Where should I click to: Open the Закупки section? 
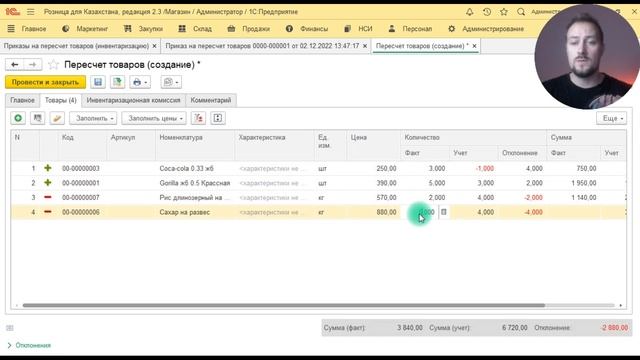(143, 29)
